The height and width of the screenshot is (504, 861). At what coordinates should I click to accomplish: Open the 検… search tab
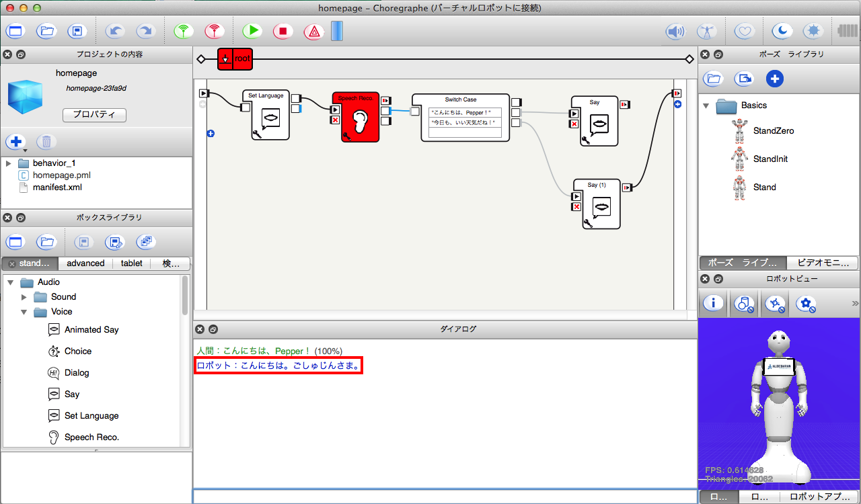tap(171, 263)
